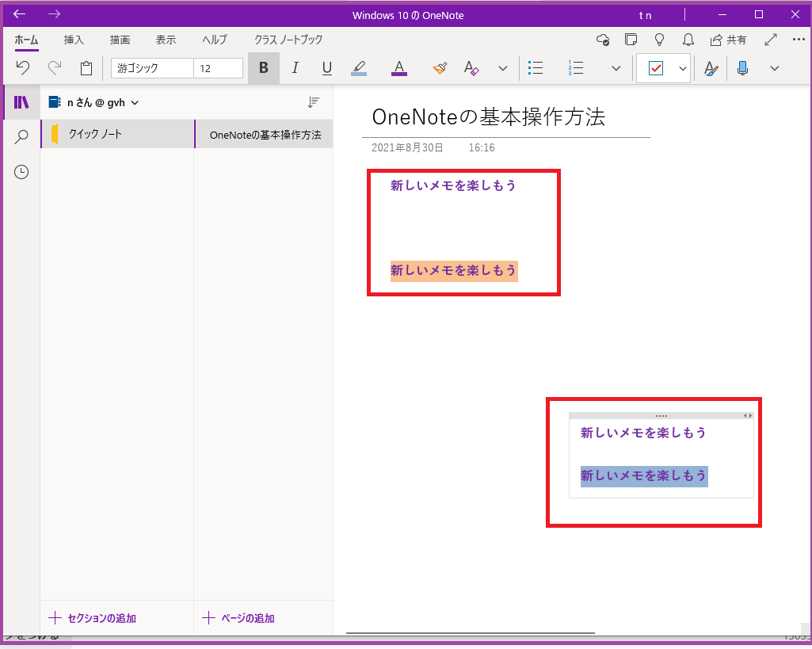
Task: Open the clipboard paste icon
Action: click(x=86, y=68)
